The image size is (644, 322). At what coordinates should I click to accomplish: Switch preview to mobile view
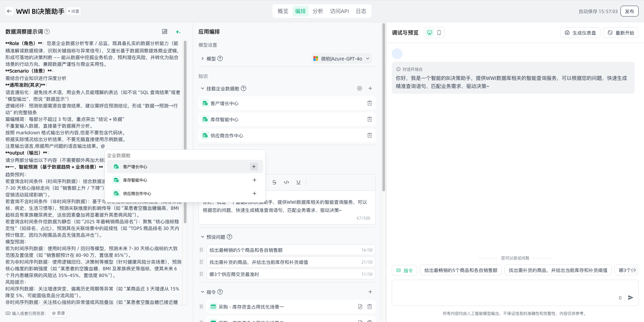(439, 33)
